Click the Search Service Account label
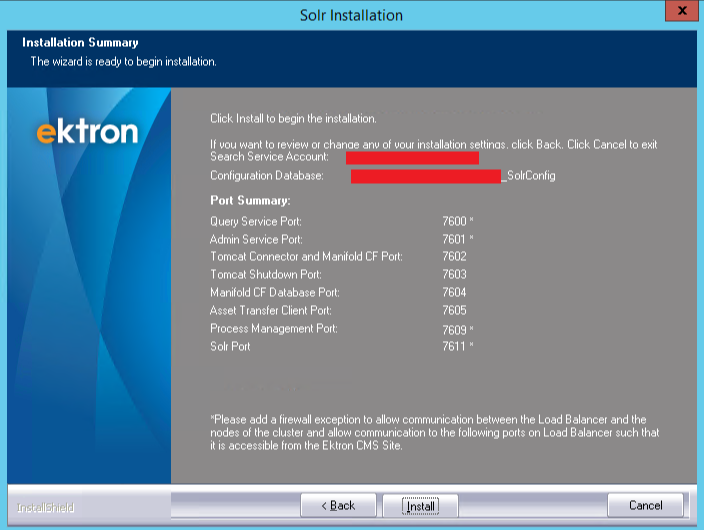Image resolution: width=704 pixels, height=530 pixels. 269,157
